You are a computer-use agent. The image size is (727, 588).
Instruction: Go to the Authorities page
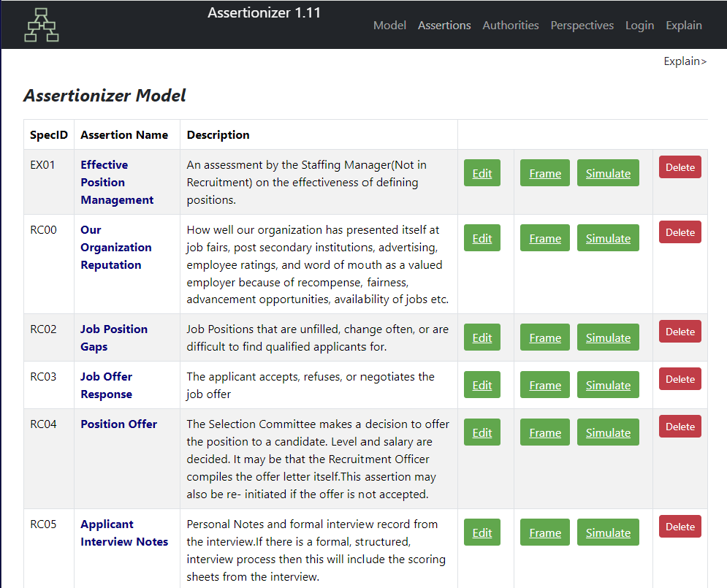point(511,26)
